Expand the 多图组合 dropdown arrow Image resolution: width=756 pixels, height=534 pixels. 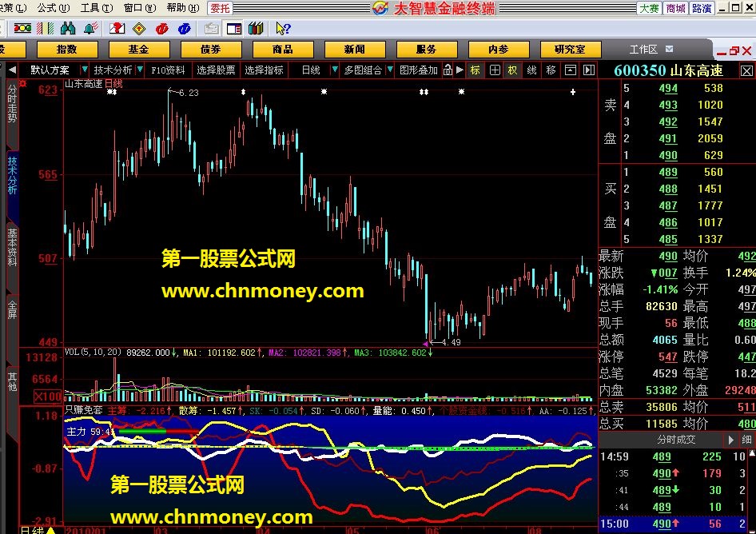[390, 70]
